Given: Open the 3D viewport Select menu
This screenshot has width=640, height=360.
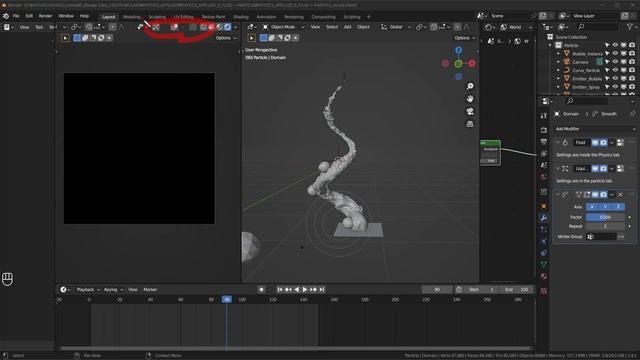Looking at the screenshot, I should (x=332, y=27).
